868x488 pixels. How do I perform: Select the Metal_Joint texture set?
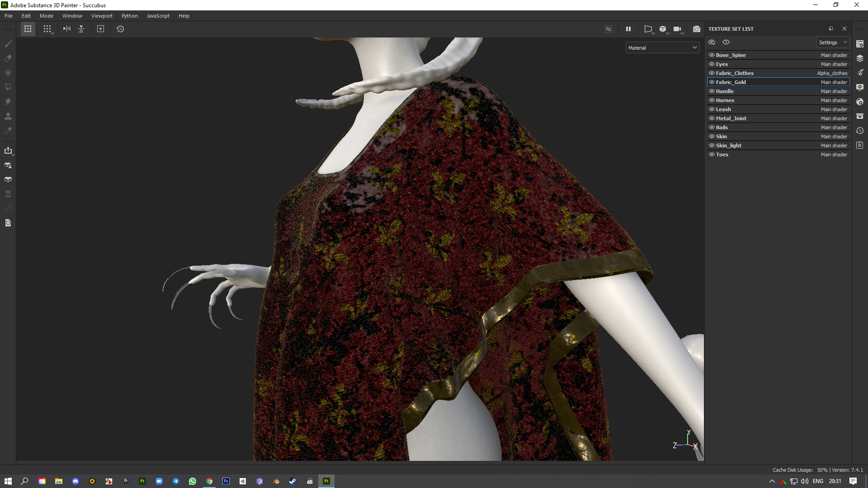click(731, 118)
